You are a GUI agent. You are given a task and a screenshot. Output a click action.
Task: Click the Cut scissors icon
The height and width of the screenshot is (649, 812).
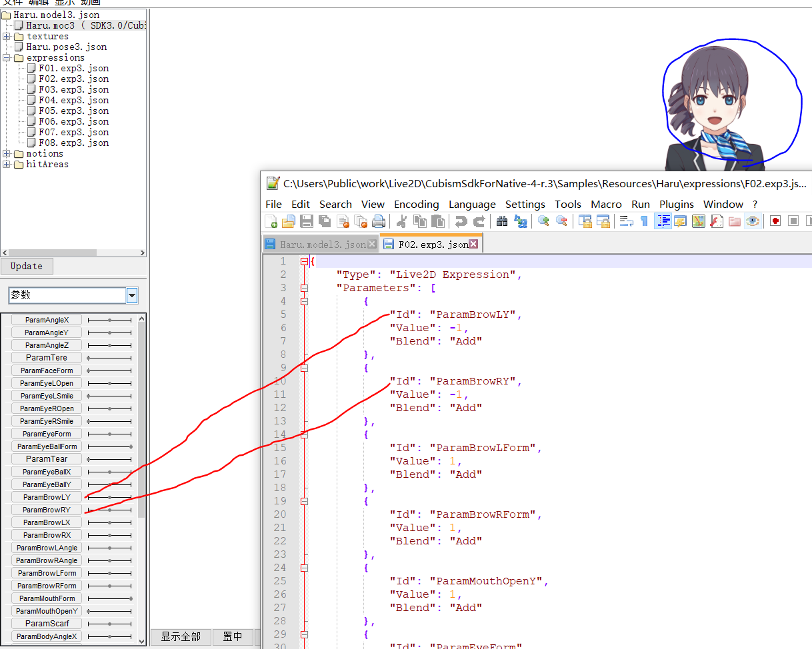(401, 221)
